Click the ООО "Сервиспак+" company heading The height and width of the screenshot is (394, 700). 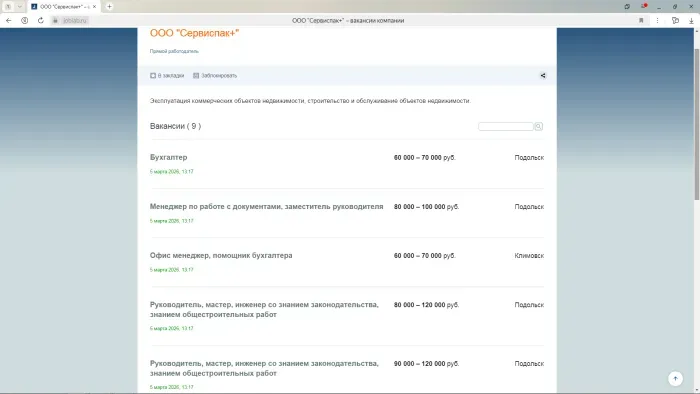195,33
